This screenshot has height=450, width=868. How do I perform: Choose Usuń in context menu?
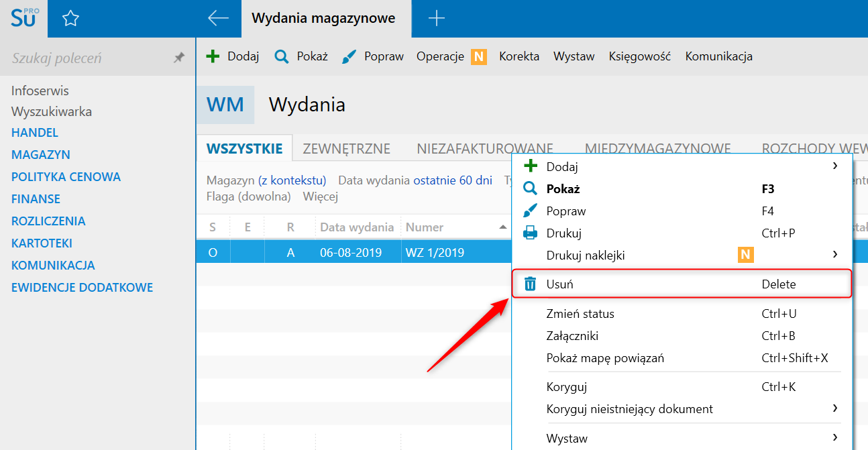[682, 284]
